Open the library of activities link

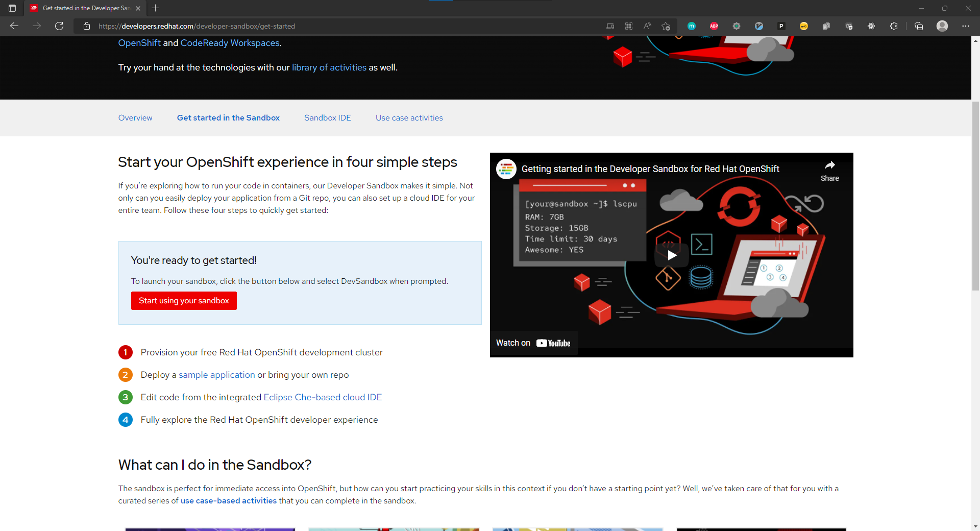click(x=329, y=67)
